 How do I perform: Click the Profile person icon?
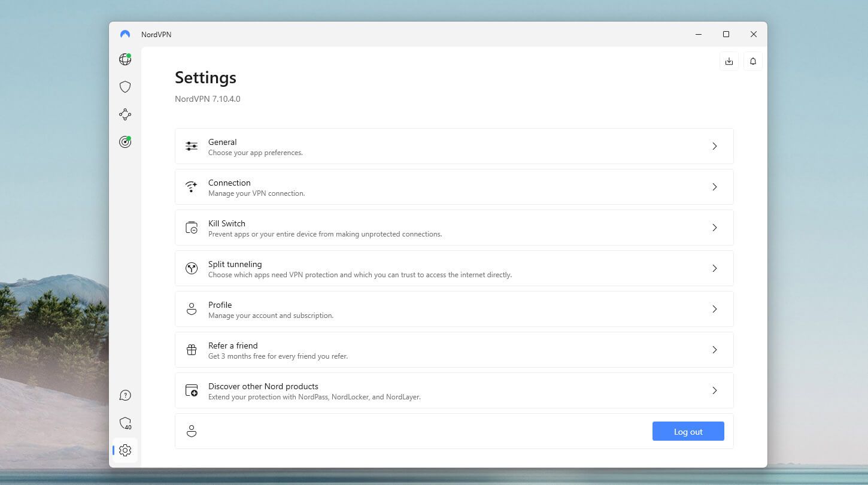[x=192, y=309]
